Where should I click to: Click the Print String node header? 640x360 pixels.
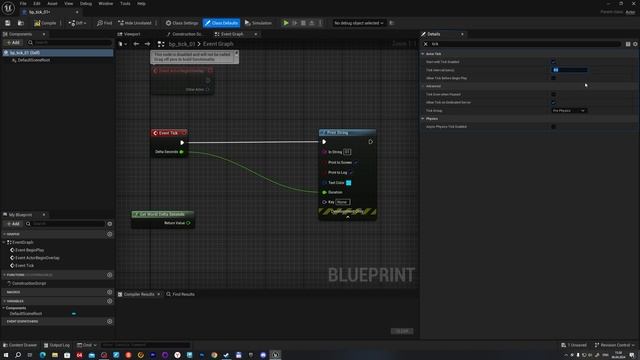coord(347,133)
